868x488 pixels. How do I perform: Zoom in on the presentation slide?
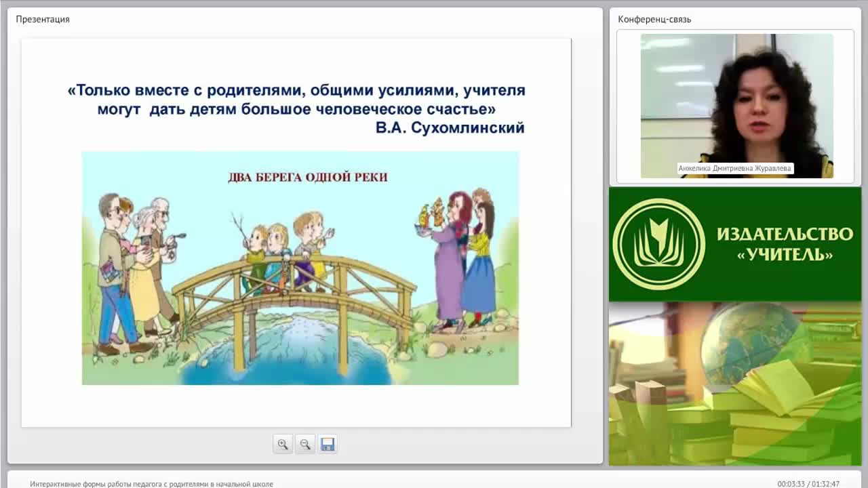click(x=283, y=444)
